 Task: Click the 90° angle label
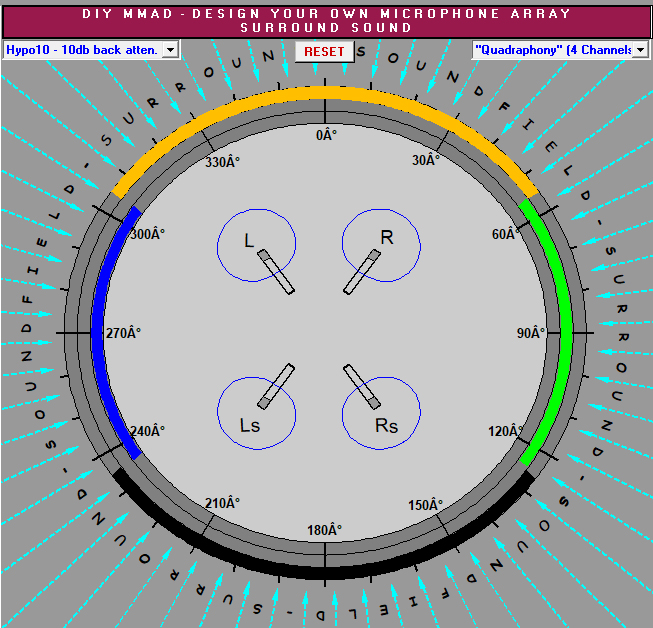click(x=529, y=332)
